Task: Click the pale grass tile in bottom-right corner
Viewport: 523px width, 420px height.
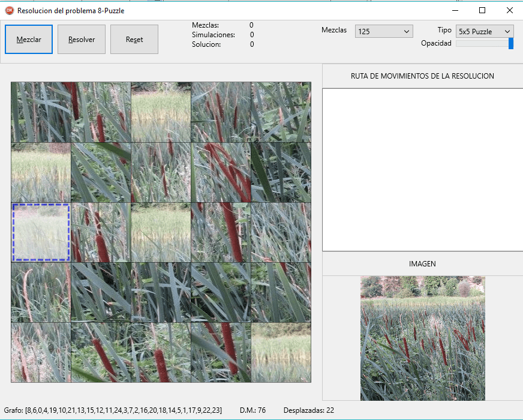Action: coord(281,352)
